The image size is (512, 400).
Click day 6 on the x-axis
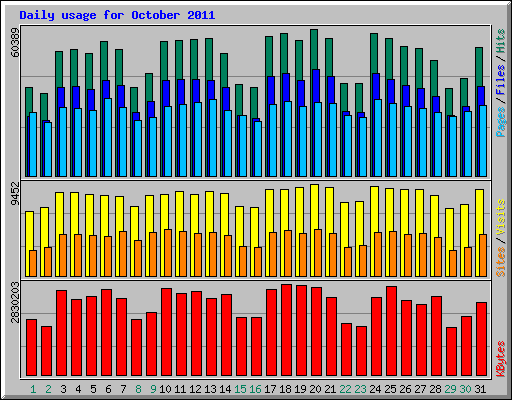pos(108,389)
